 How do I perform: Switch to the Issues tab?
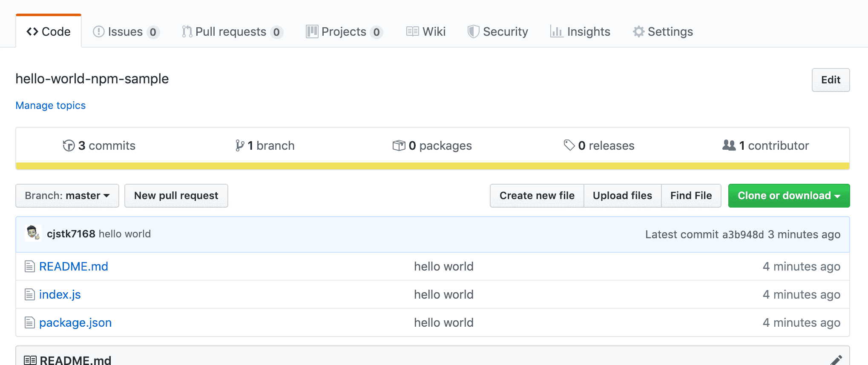(x=125, y=32)
